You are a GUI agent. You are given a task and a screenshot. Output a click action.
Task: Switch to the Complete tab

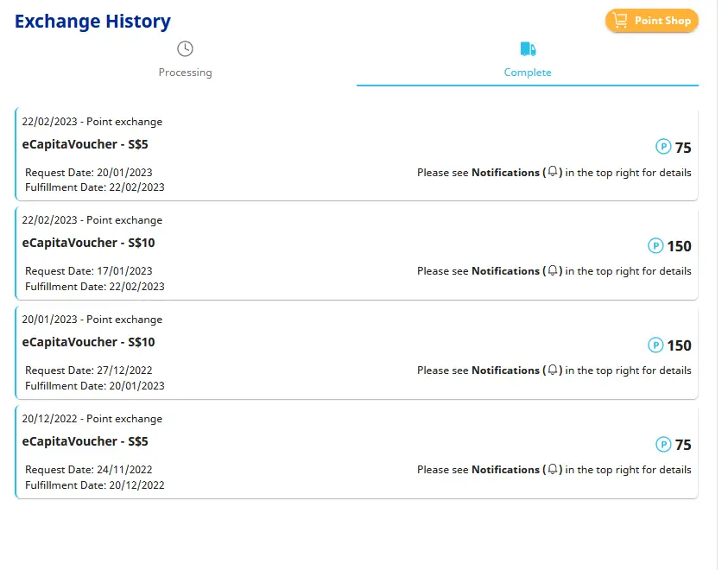(528, 60)
